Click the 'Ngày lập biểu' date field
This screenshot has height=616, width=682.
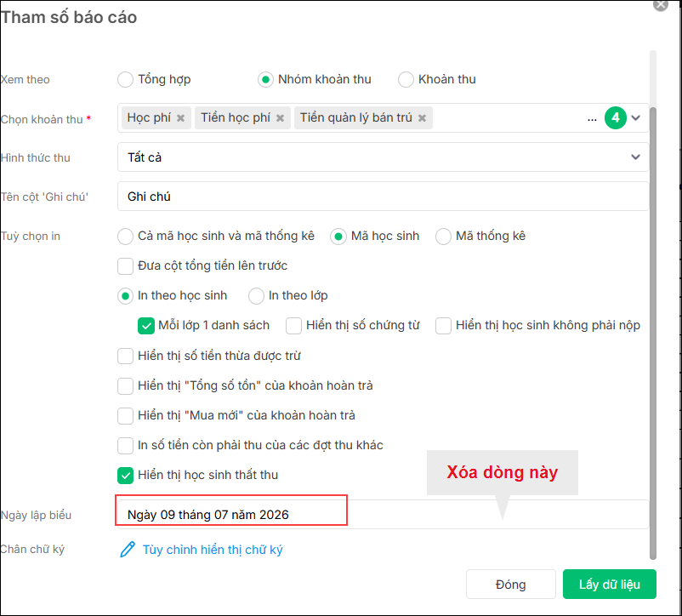point(383,514)
